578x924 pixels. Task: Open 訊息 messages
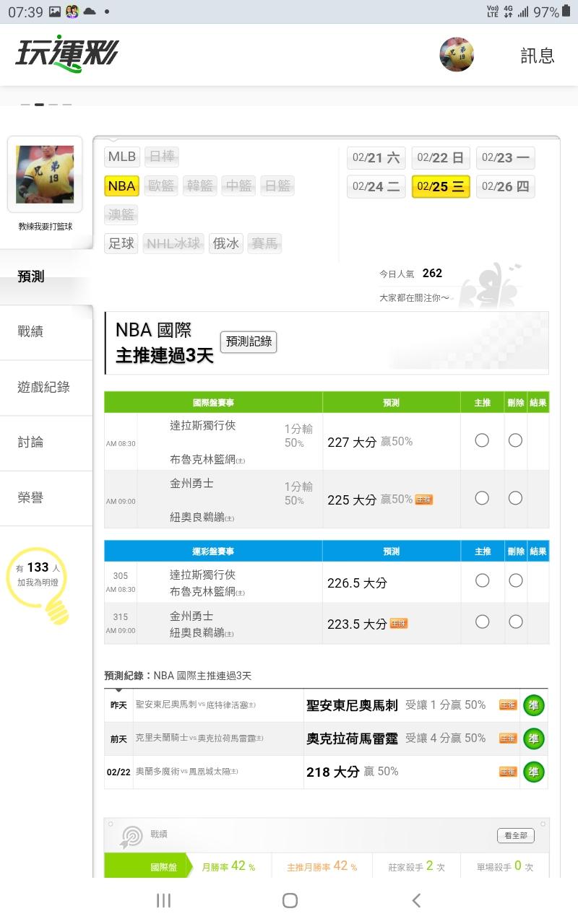pyautogui.click(x=538, y=56)
